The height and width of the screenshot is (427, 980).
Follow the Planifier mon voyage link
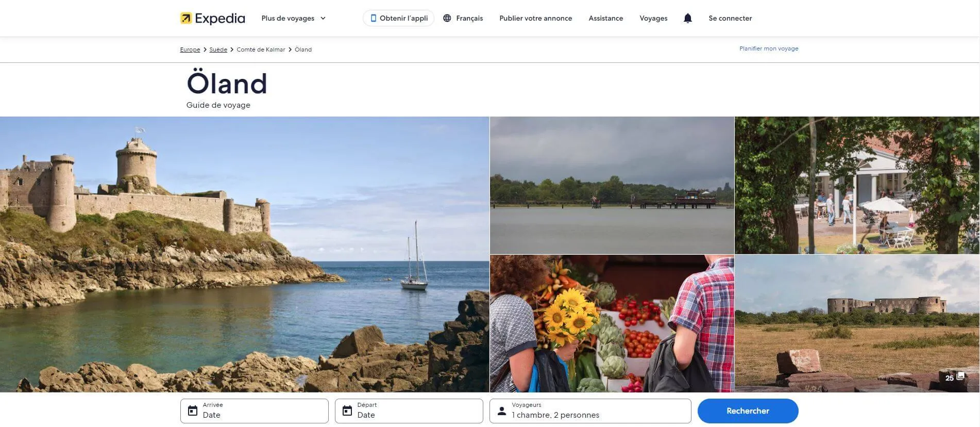(x=768, y=48)
